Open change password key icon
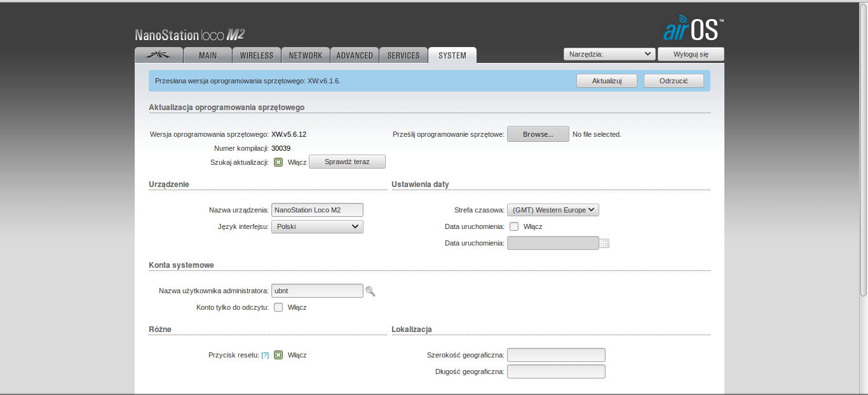Image resolution: width=868 pixels, height=395 pixels. coord(370,291)
